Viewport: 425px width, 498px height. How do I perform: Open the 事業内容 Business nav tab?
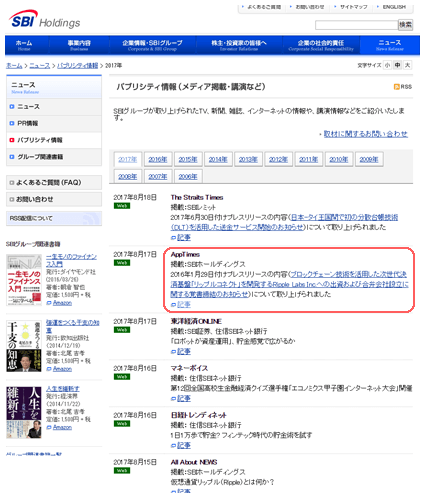click(x=79, y=45)
